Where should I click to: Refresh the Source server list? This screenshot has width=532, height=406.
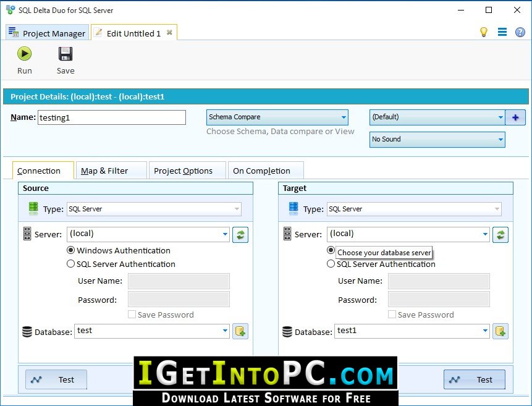(240, 235)
